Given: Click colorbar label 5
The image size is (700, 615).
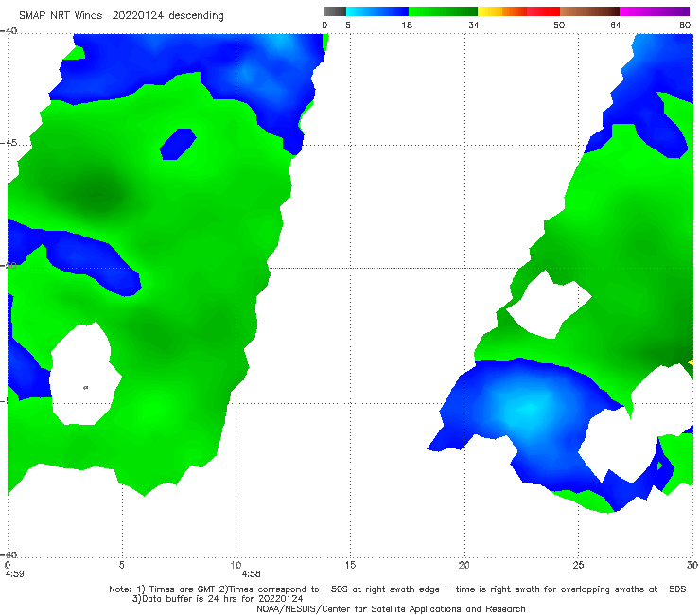Looking at the screenshot, I should point(348,26).
